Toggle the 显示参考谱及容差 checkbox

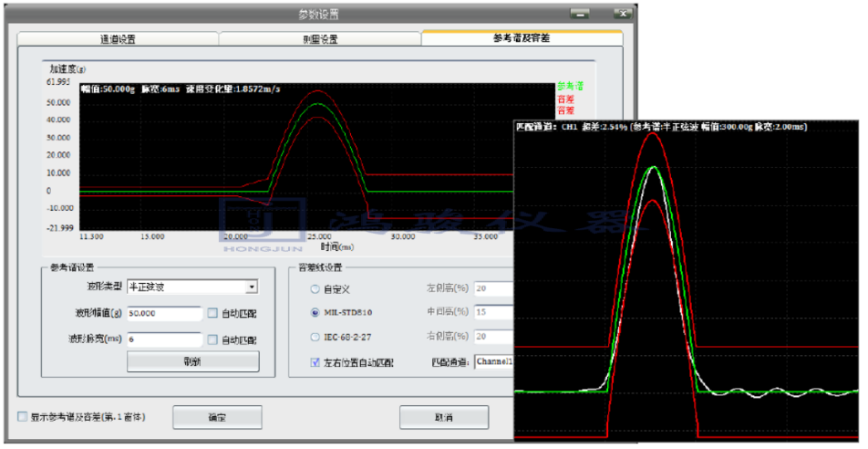pos(23,417)
